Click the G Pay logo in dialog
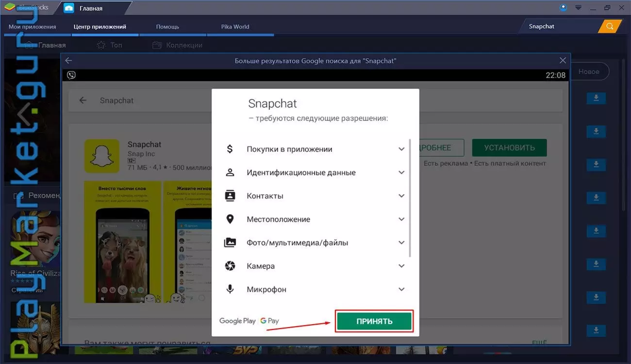 pos(269,321)
